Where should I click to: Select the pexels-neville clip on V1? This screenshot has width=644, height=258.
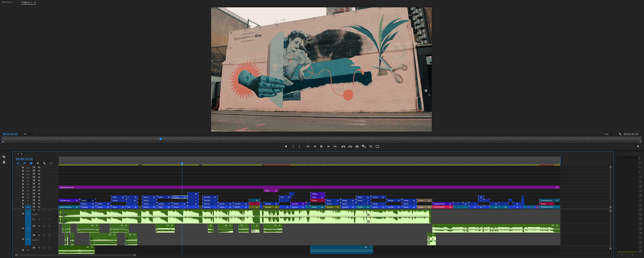(69, 207)
